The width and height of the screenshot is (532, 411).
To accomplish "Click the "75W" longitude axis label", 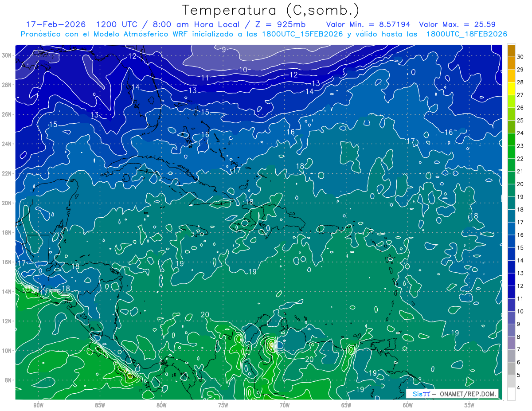I will (x=223, y=405).
